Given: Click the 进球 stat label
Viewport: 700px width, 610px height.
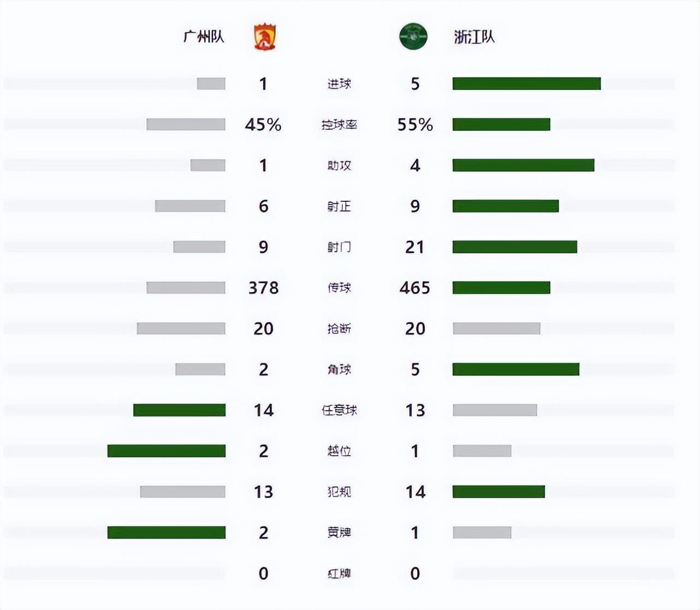Looking at the screenshot, I should (339, 84).
